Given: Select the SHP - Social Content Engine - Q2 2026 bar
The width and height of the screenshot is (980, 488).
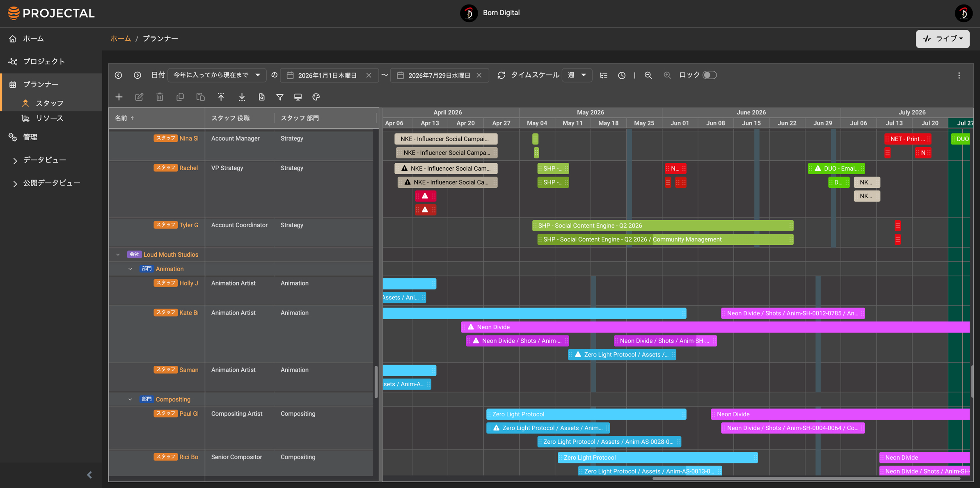Looking at the screenshot, I should coord(663,226).
